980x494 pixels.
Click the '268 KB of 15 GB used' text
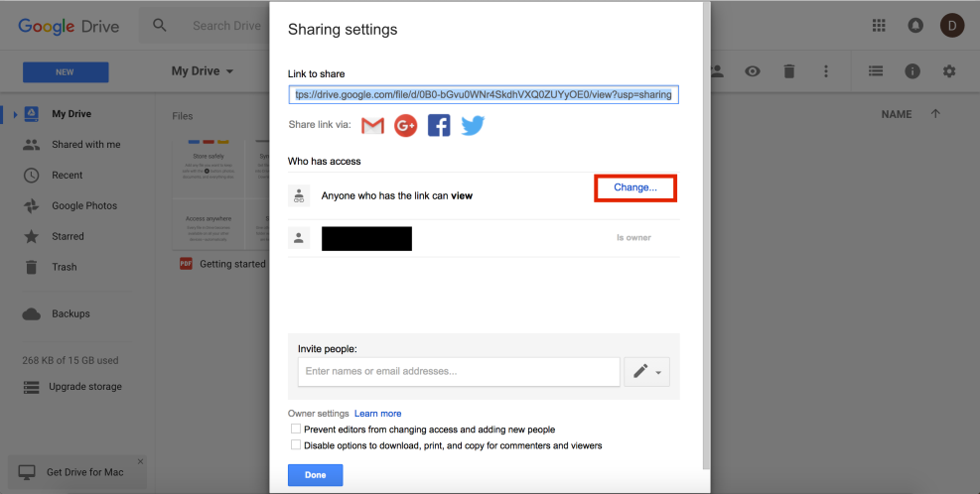coord(70,360)
